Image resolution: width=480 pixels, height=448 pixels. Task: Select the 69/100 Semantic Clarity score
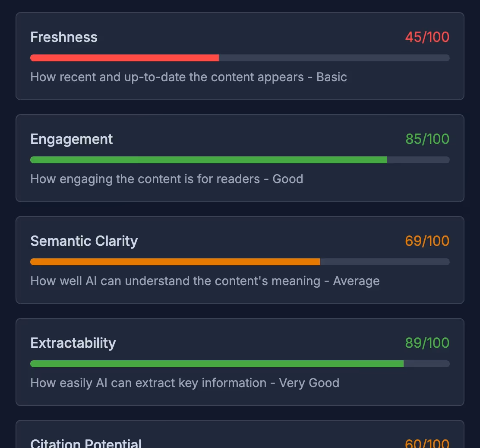427,241
